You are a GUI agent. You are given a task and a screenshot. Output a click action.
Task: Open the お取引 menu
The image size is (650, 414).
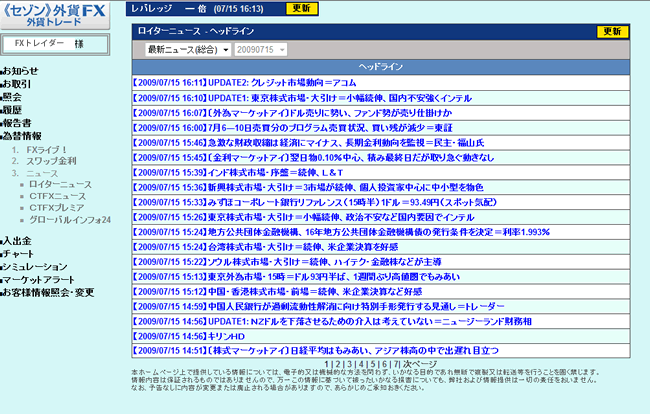point(17,84)
